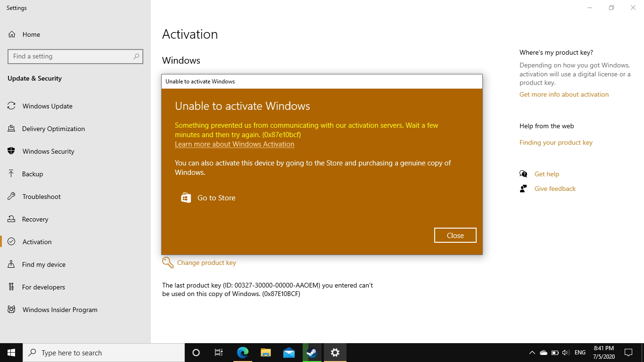644x362 pixels.
Task: Open Finding your product key link
Action: [x=556, y=142]
